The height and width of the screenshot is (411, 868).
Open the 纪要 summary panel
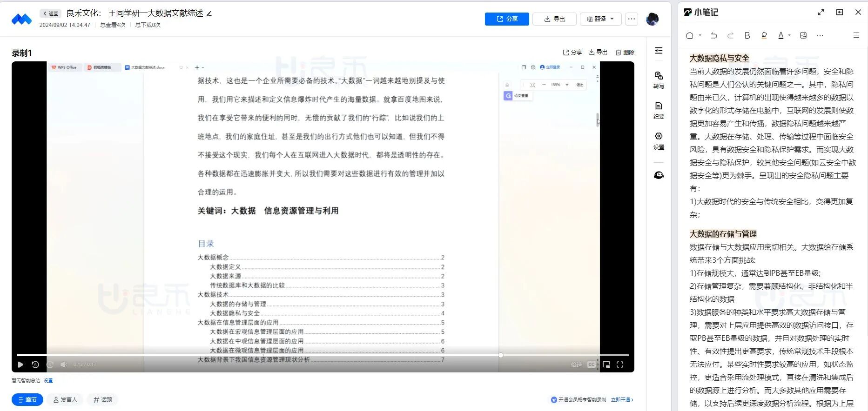[x=659, y=111]
